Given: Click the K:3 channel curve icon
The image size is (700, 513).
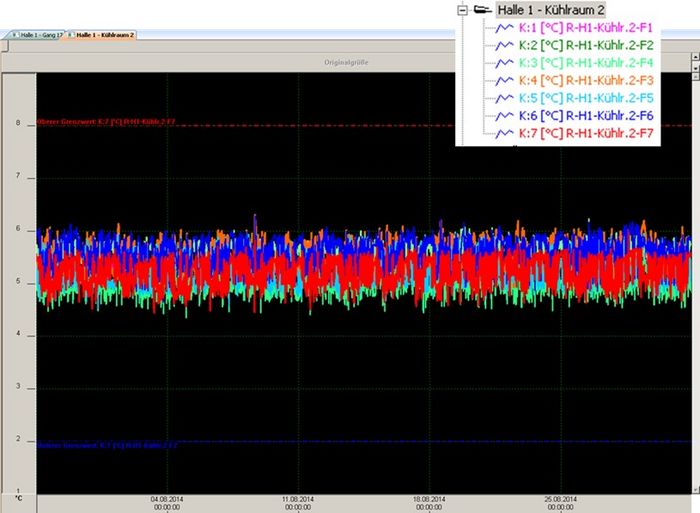Looking at the screenshot, I should (x=505, y=63).
